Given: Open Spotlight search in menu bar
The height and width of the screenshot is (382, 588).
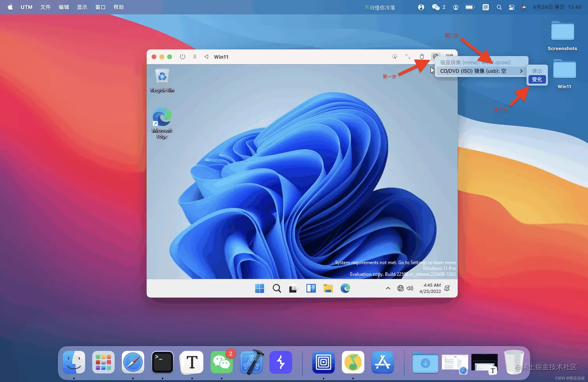Looking at the screenshot, I should pos(499,7).
